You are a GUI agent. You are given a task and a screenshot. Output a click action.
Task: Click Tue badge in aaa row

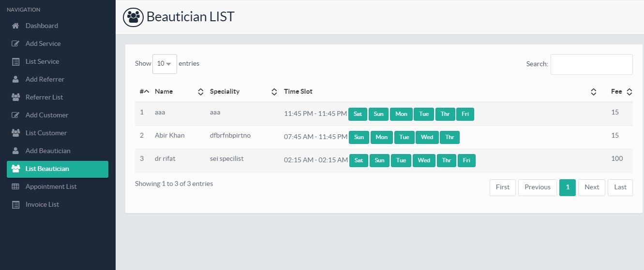[x=424, y=114]
